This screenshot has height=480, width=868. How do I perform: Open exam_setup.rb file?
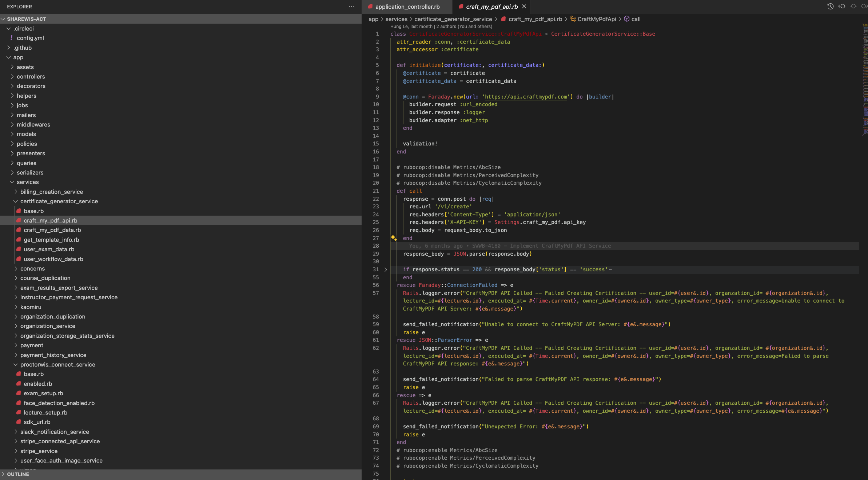(181, 393)
